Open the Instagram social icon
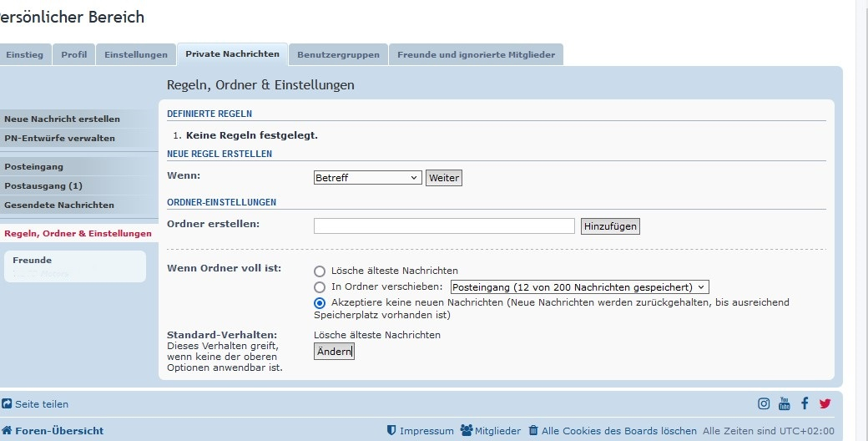 point(764,403)
